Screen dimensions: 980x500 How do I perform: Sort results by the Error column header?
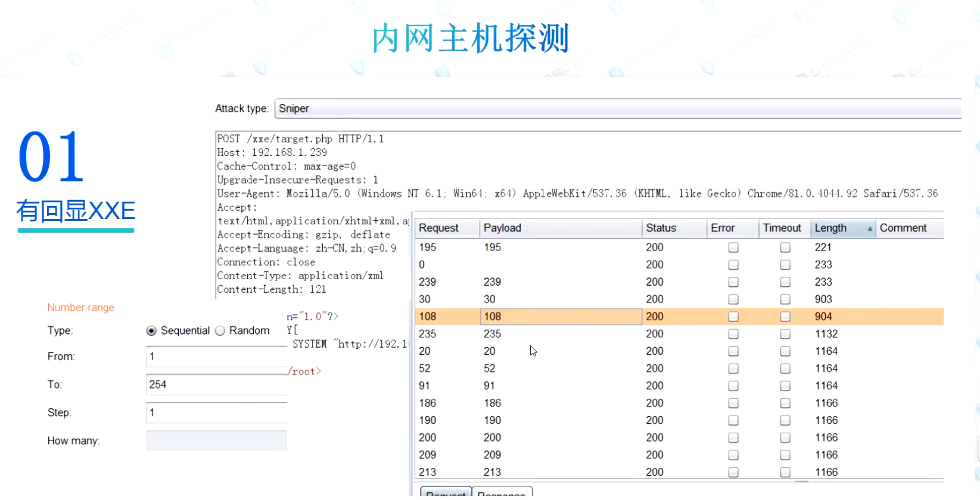click(732, 228)
